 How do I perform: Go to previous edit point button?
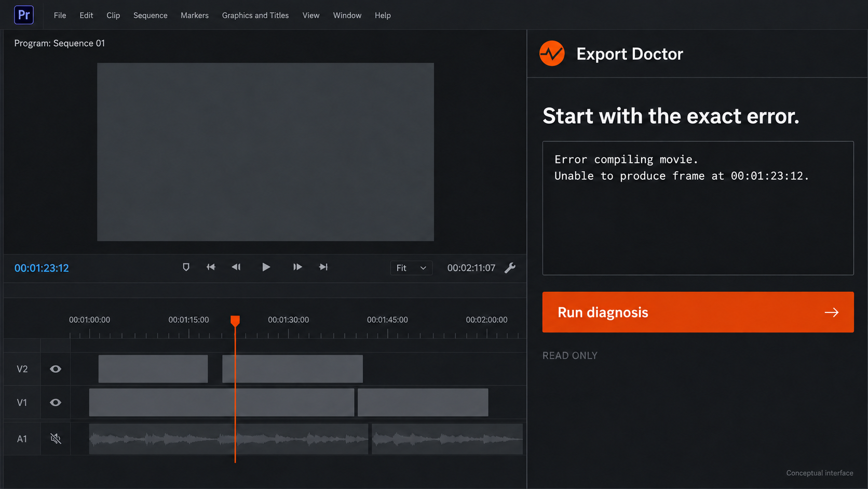[x=211, y=267]
